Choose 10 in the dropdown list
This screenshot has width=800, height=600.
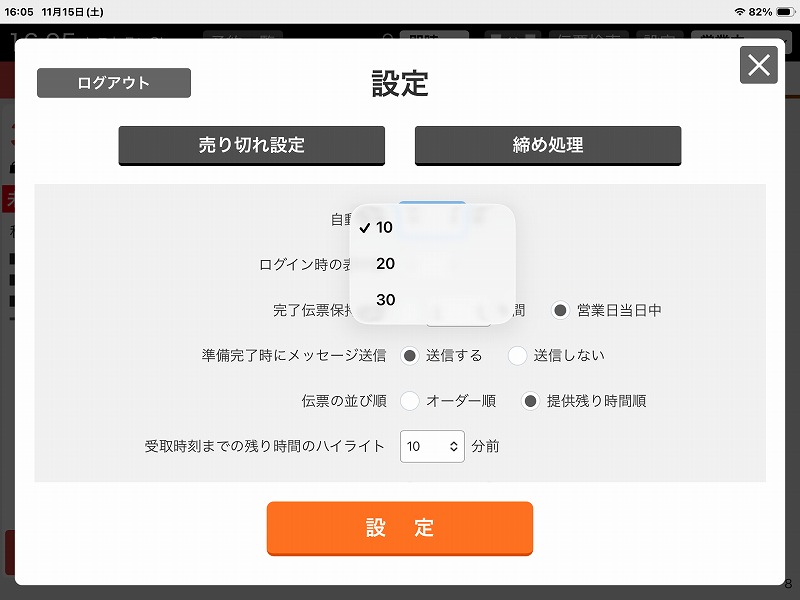point(432,228)
